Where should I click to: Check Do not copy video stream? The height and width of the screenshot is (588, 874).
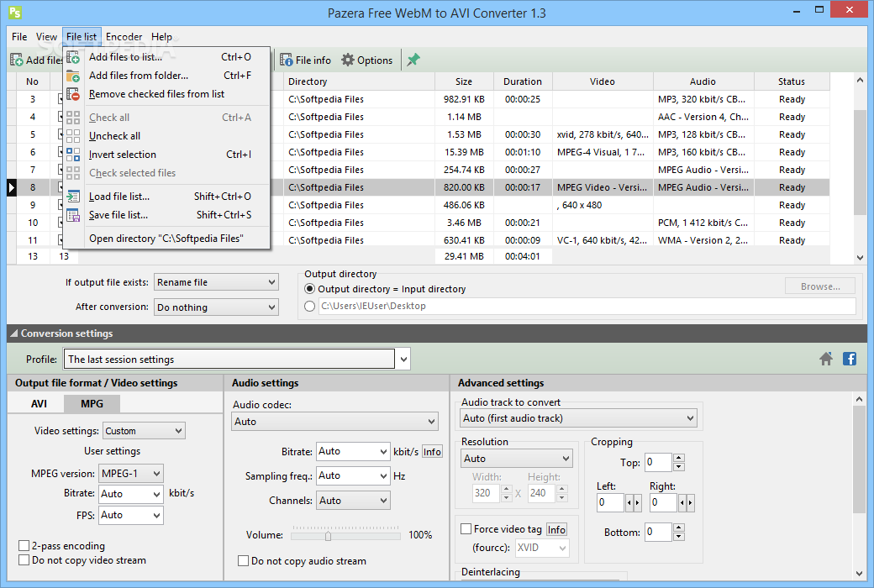click(24, 560)
